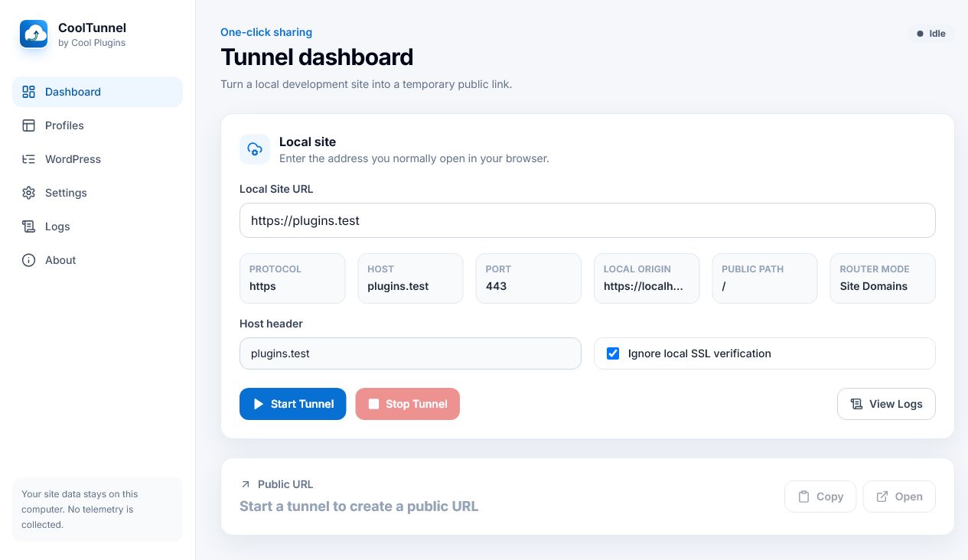This screenshot has width=968, height=560.
Task: Click the Local Origin info card
Action: (x=647, y=278)
